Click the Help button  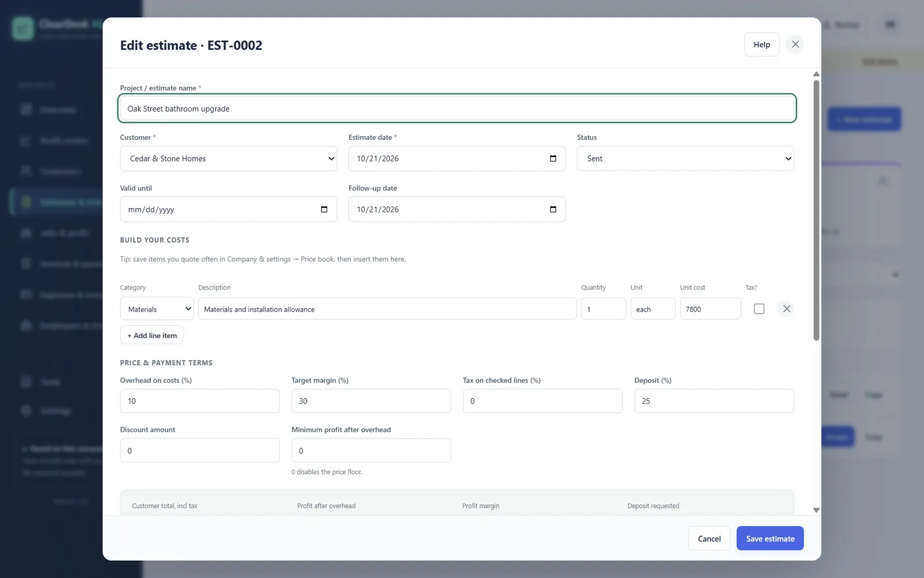pos(762,44)
